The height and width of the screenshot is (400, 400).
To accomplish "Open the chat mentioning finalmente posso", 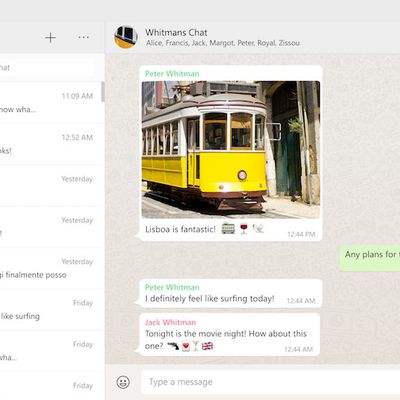I will pos(51,268).
